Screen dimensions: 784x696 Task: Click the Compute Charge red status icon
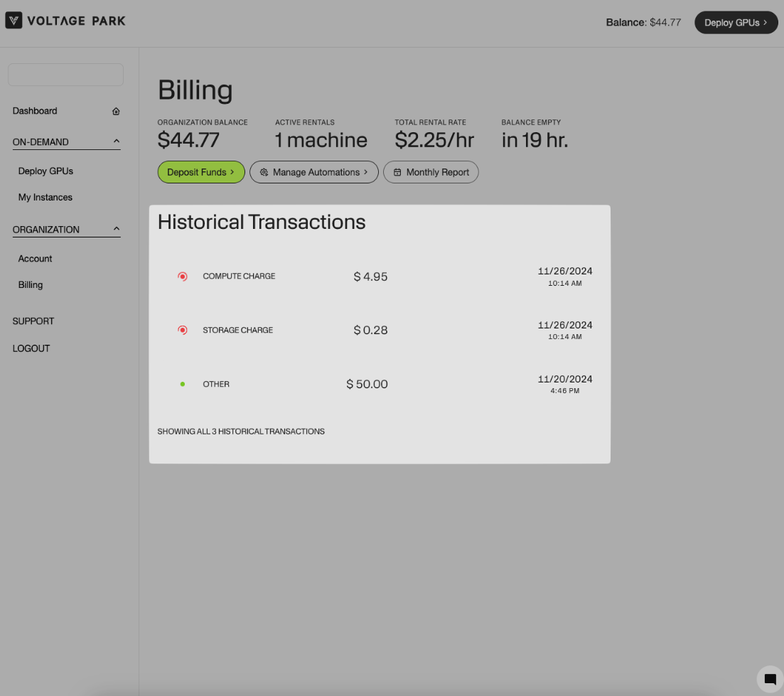183,277
